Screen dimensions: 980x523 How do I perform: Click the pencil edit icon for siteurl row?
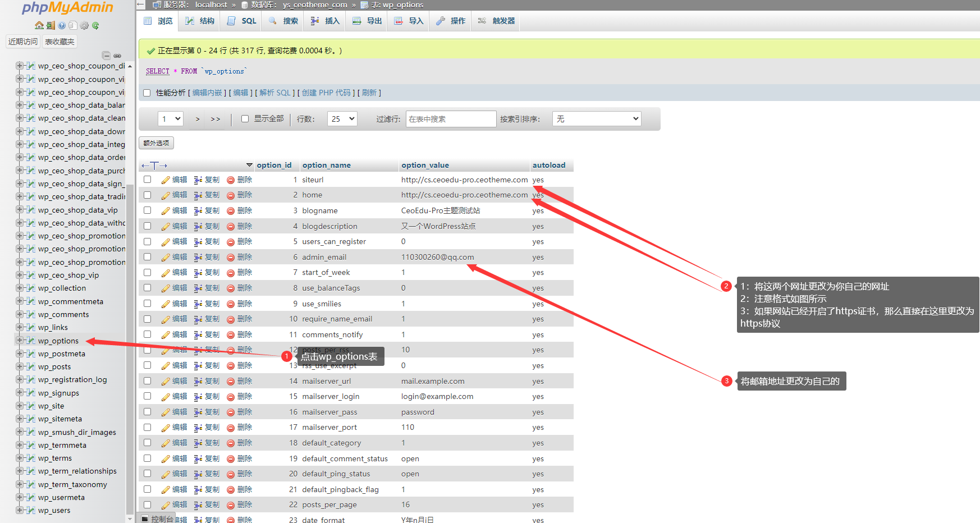pos(166,180)
